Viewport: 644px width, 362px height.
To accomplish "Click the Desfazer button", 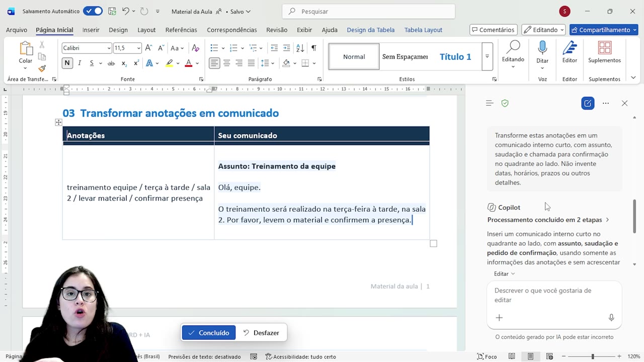I will click(x=261, y=333).
